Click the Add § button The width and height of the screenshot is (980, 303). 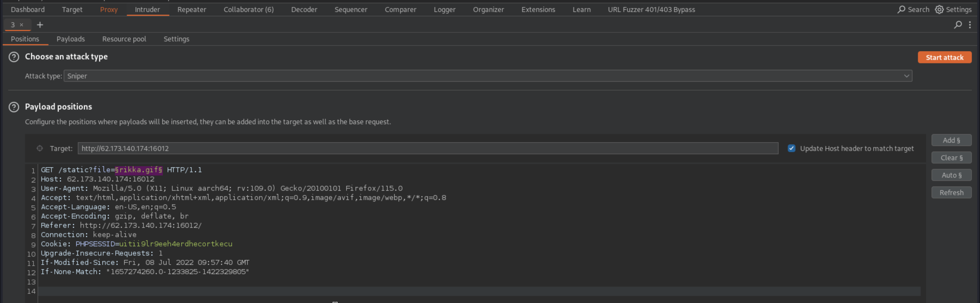point(951,140)
